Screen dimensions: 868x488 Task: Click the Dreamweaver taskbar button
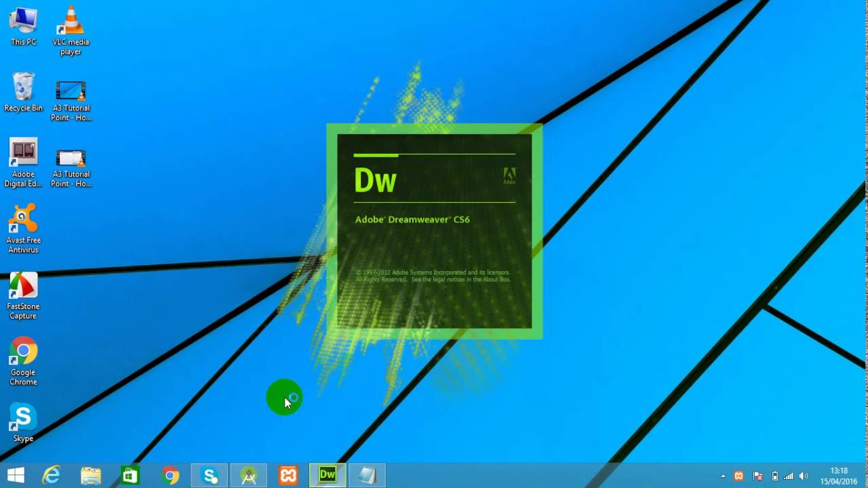(x=328, y=475)
